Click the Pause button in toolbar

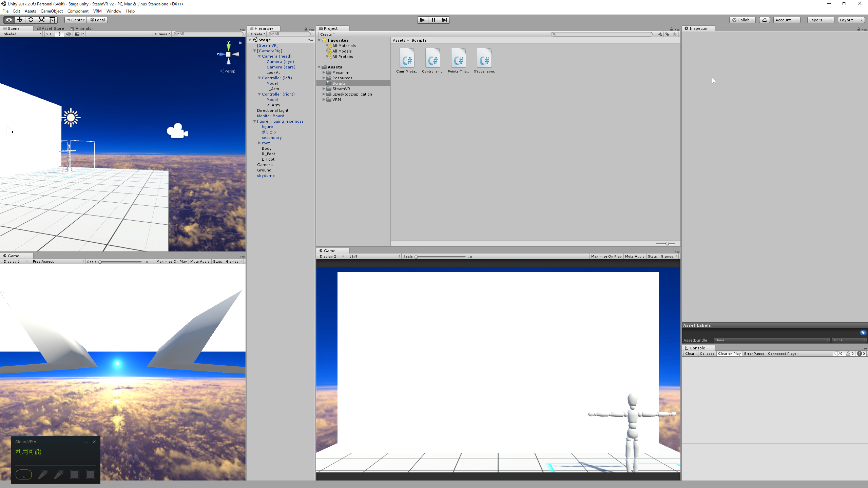pos(433,20)
